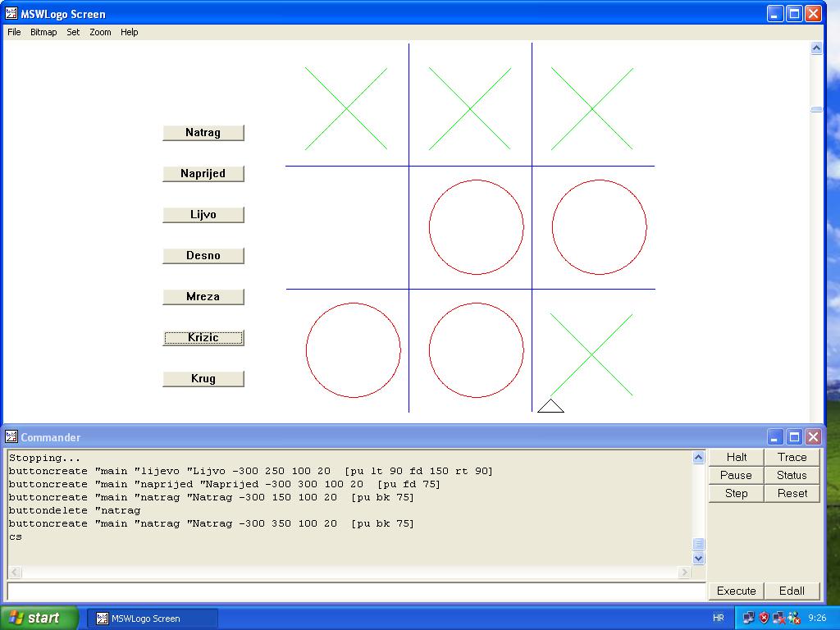Image resolution: width=840 pixels, height=630 pixels.
Task: Click the Commander command input box
Action: [x=356, y=591]
